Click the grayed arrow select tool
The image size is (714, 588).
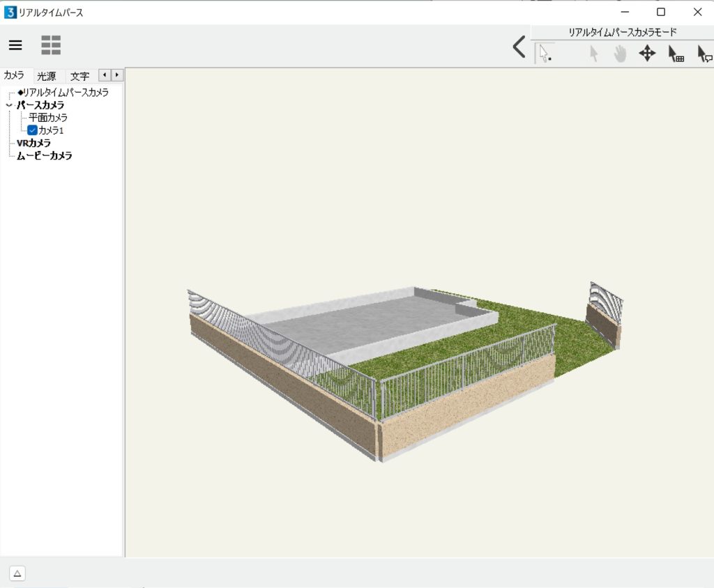coord(593,54)
